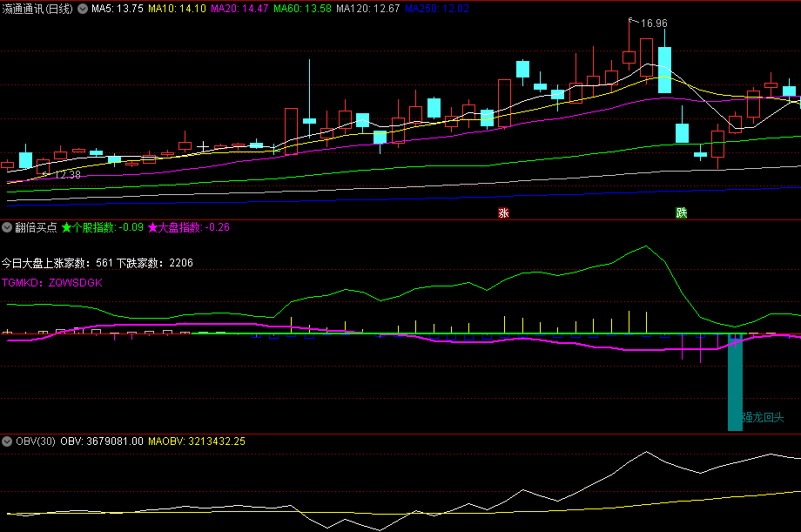The height and width of the screenshot is (532, 801).
Task: Click the tall teal signal bar
Action: [x=735, y=382]
